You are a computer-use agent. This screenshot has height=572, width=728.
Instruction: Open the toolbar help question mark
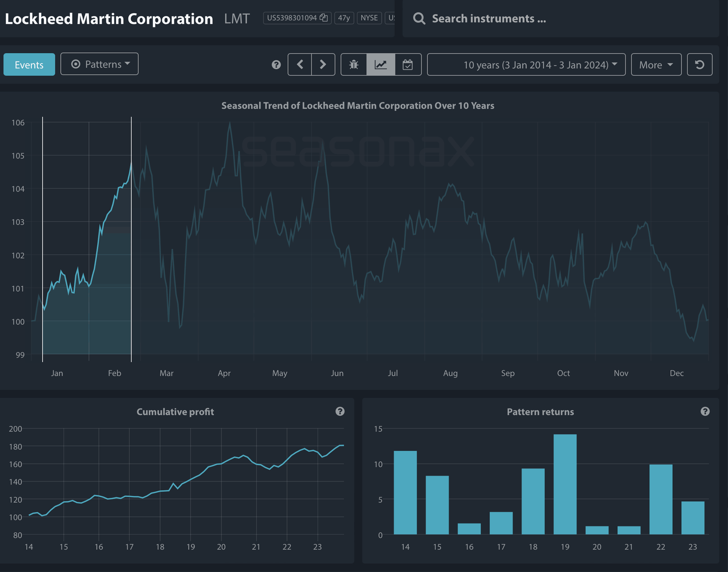276,65
